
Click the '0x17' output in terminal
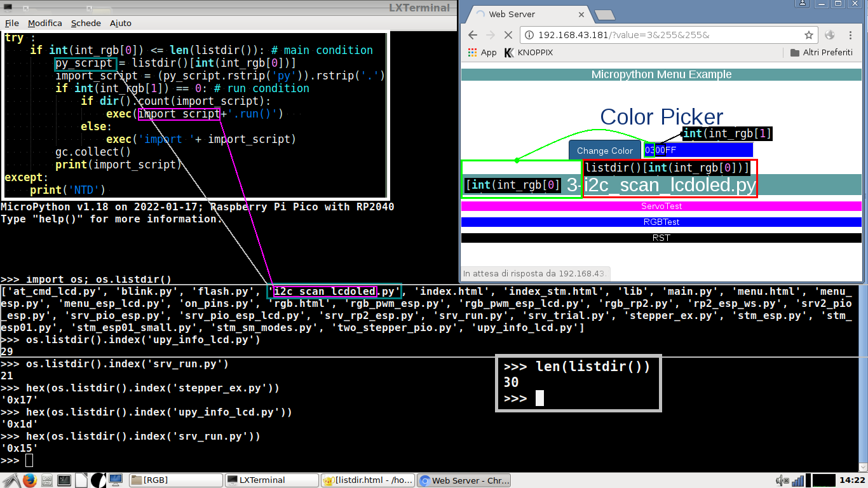click(x=19, y=400)
